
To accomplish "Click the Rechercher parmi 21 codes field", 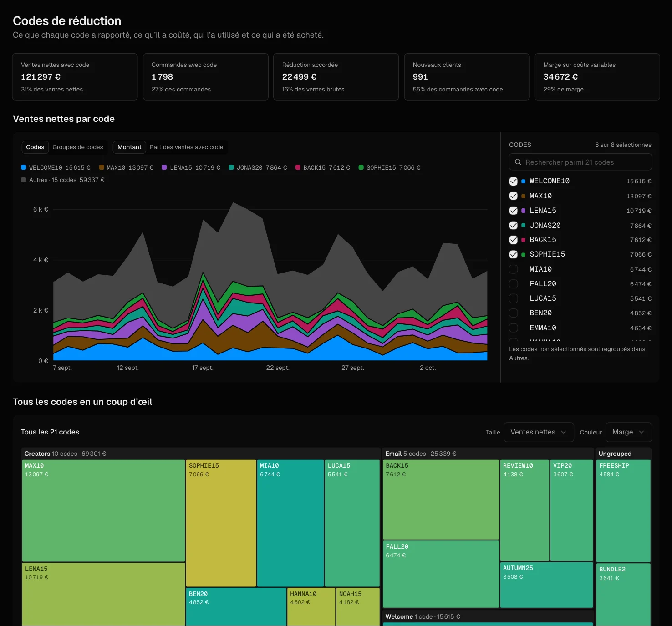I will [x=580, y=162].
